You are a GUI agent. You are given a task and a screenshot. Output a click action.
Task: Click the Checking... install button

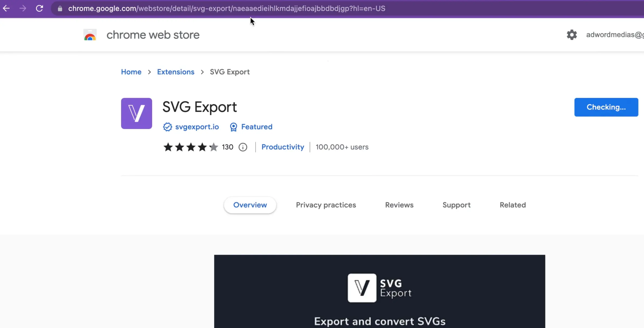[606, 107]
